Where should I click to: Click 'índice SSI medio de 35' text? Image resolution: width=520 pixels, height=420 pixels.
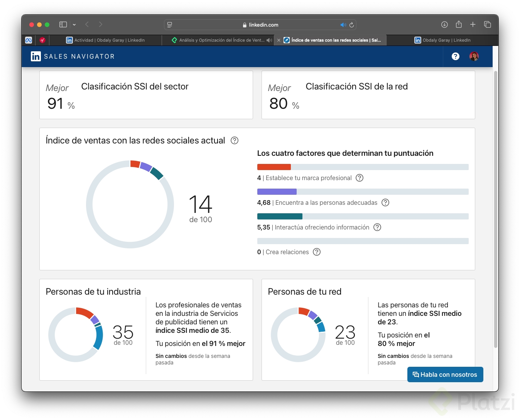192,331
